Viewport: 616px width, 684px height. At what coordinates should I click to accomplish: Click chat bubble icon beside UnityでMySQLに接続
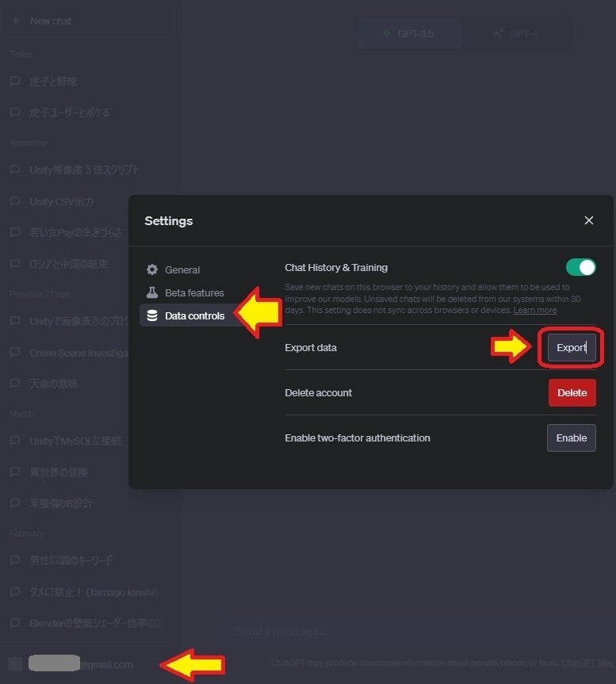tap(15, 441)
